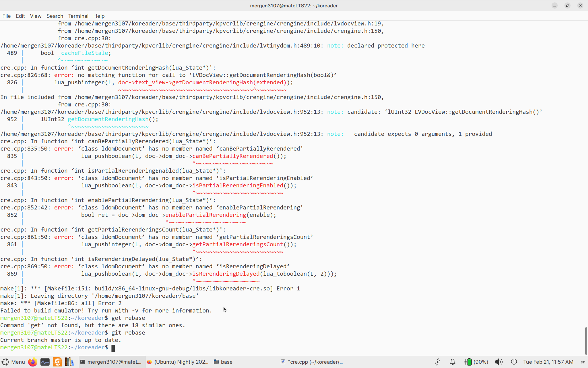Minimize the (Ubuntu) Nightly Firefox window button
Screen dimensions: 588x368
(178, 362)
